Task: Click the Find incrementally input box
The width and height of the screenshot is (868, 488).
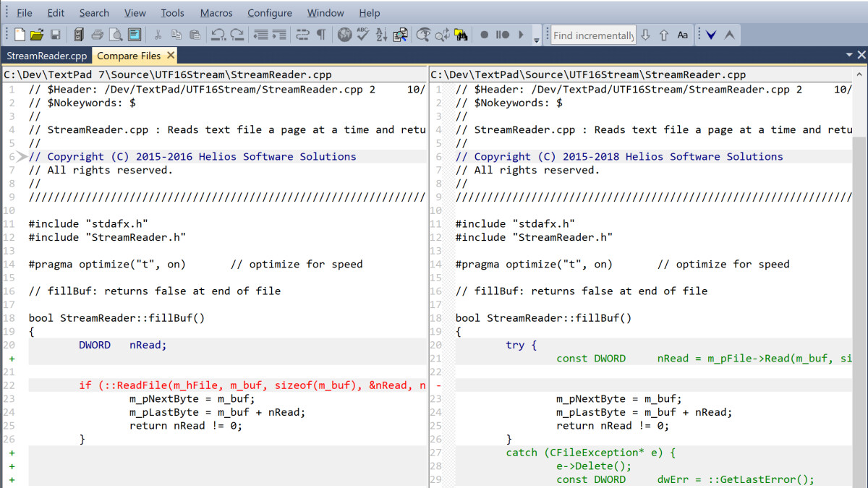Action: click(x=593, y=35)
